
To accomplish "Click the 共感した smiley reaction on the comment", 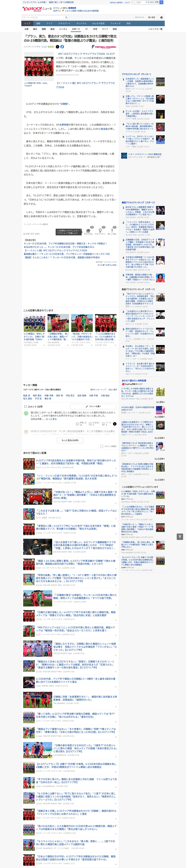I will tap(77, 424).
